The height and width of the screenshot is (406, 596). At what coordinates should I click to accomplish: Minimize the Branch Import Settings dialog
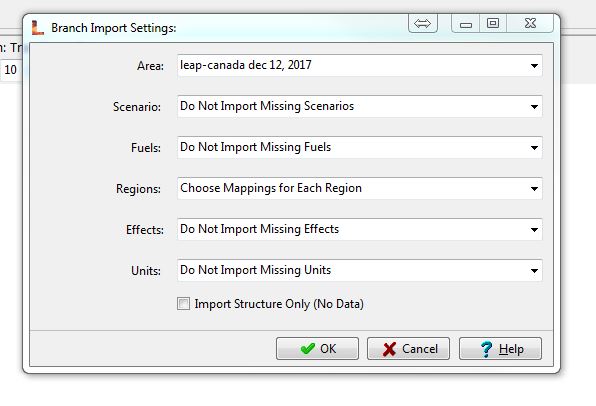466,24
